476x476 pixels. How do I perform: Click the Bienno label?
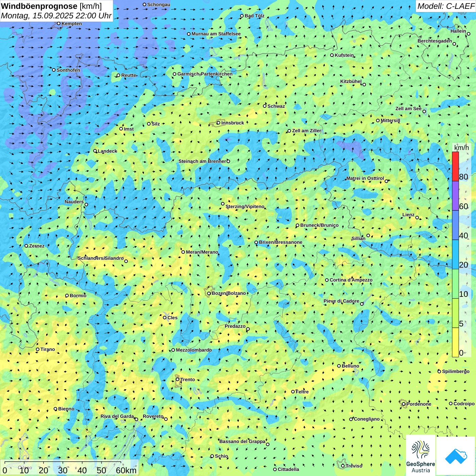66,409
